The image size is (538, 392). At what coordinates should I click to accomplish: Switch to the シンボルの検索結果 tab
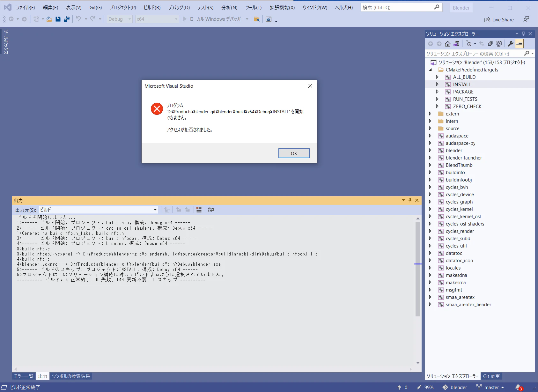[x=71, y=376]
